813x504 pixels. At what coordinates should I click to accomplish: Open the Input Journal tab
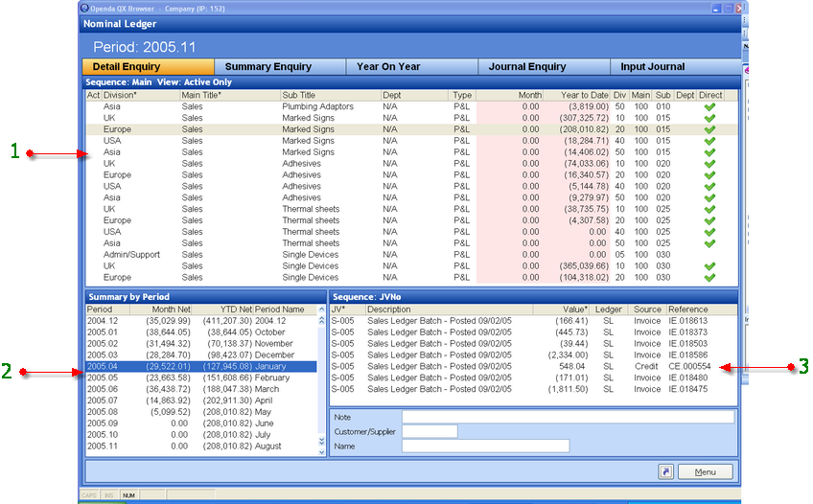tap(675, 67)
